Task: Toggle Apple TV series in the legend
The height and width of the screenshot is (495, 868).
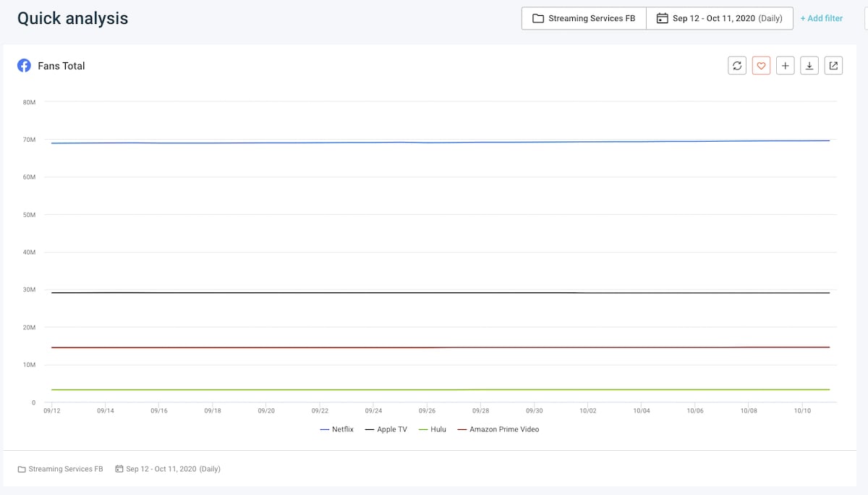Action: (x=386, y=429)
